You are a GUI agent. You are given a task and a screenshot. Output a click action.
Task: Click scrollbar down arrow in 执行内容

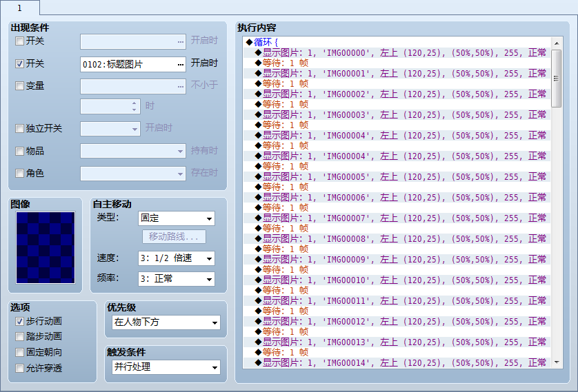(557, 362)
